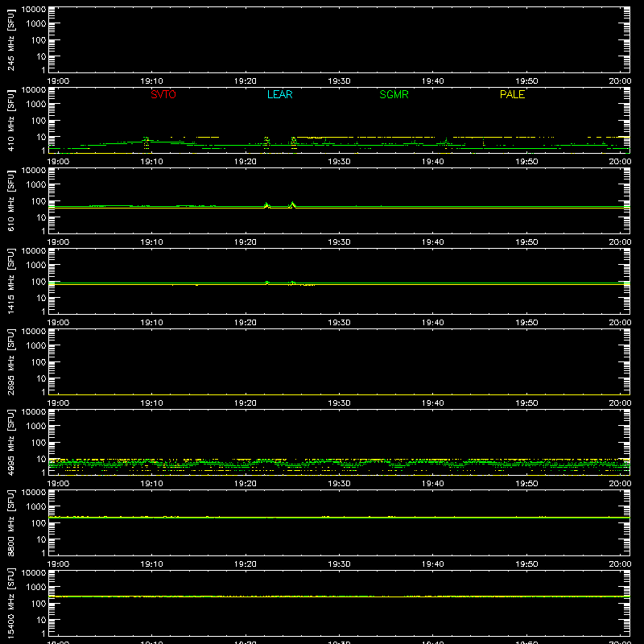Screen dimensions: 644x644
Task: Click the cyan LEAR station legend label
Action: 279,94
